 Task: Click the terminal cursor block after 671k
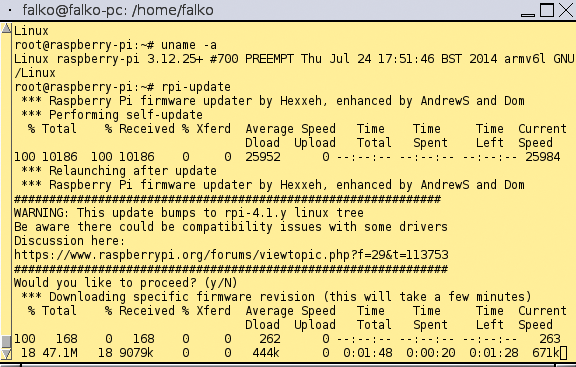click(564, 353)
